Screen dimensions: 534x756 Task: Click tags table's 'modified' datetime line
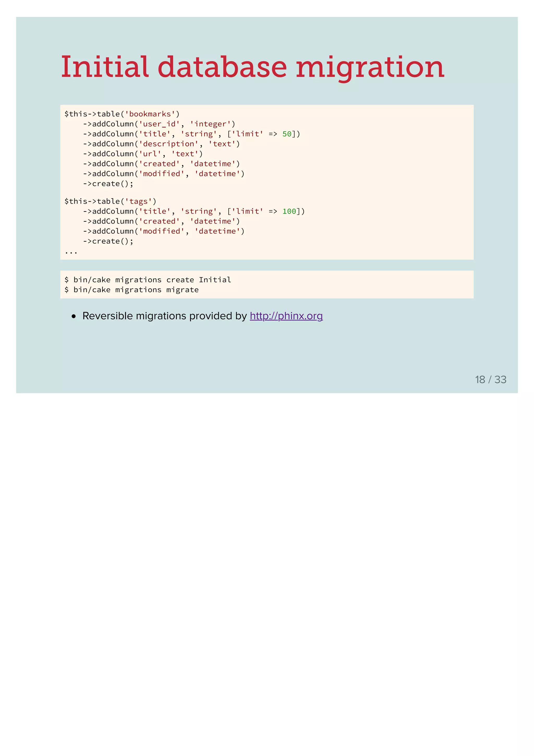click(163, 231)
